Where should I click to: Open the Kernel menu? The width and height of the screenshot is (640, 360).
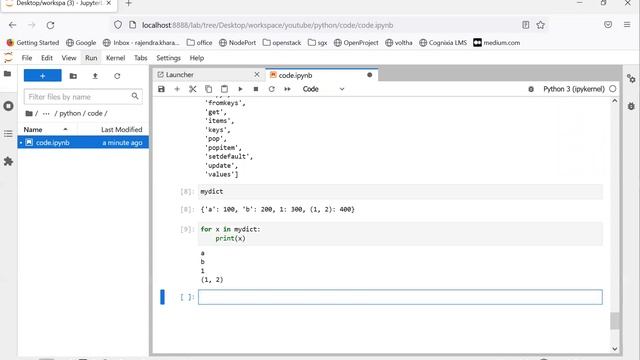pos(116,58)
